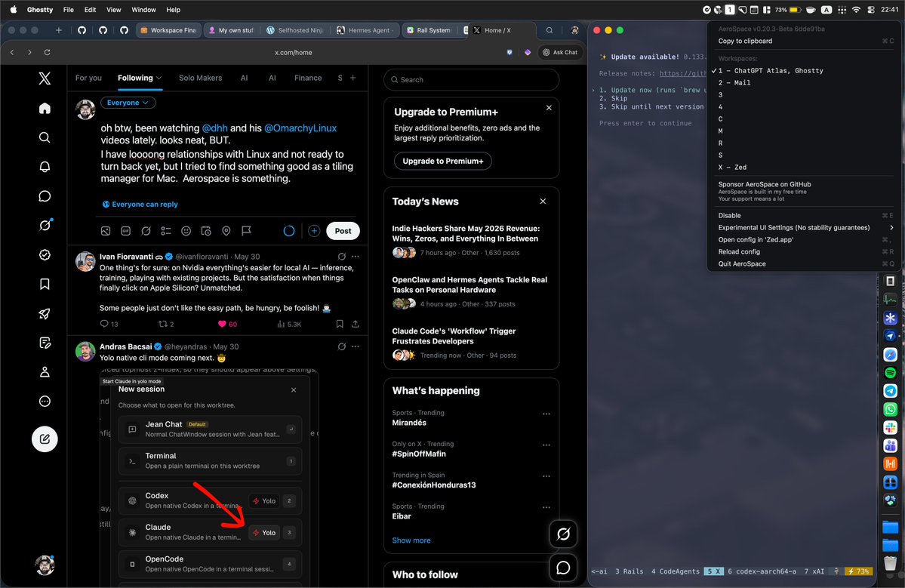Viewport: 905px width, 588px height.
Task: Open Ask Chat in browser toolbar
Action: pyautogui.click(x=559, y=52)
